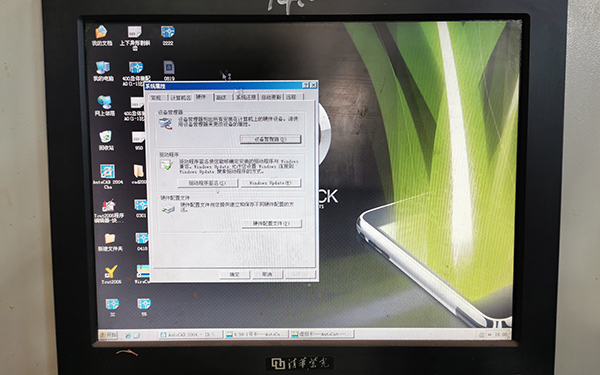Select the desktop file named 0819
Screen dimensions: 600x375
(x=169, y=70)
